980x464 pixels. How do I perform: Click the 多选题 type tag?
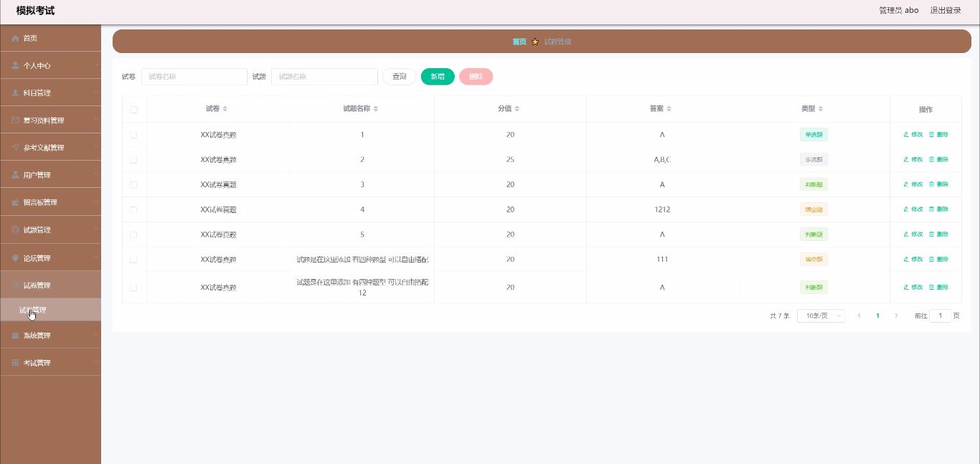[x=814, y=160]
